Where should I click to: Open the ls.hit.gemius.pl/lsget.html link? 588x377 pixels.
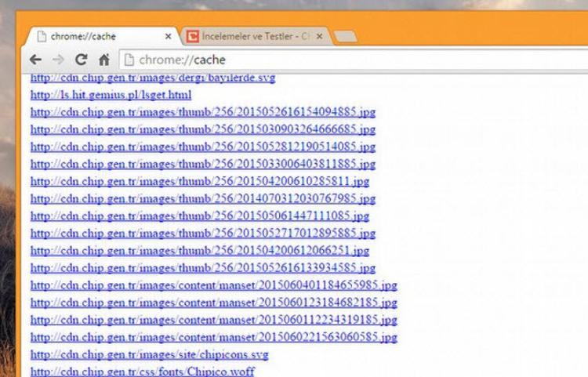[x=111, y=95]
